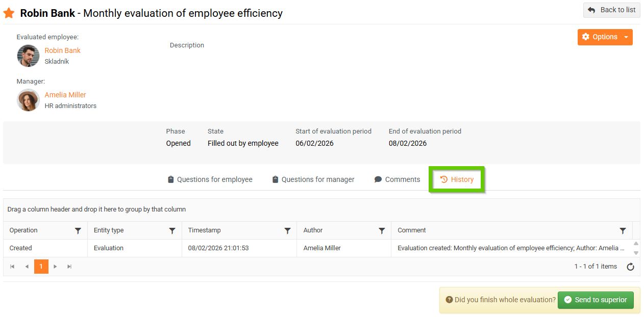Click the orange favorite star icon
Image resolution: width=644 pixels, height=317 pixels.
[9, 13]
